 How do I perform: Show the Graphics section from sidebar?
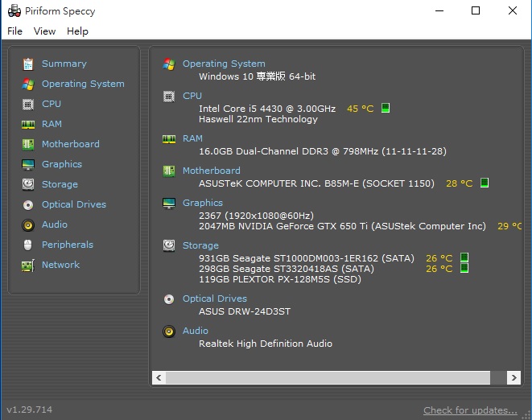tap(62, 164)
